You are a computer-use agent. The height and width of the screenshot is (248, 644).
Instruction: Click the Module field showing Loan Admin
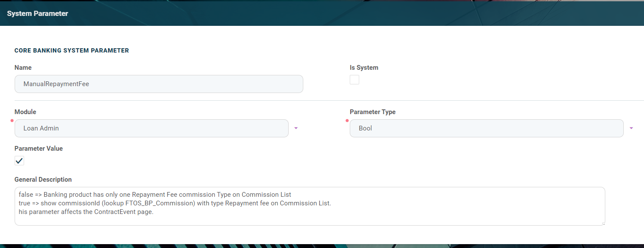[x=151, y=128]
